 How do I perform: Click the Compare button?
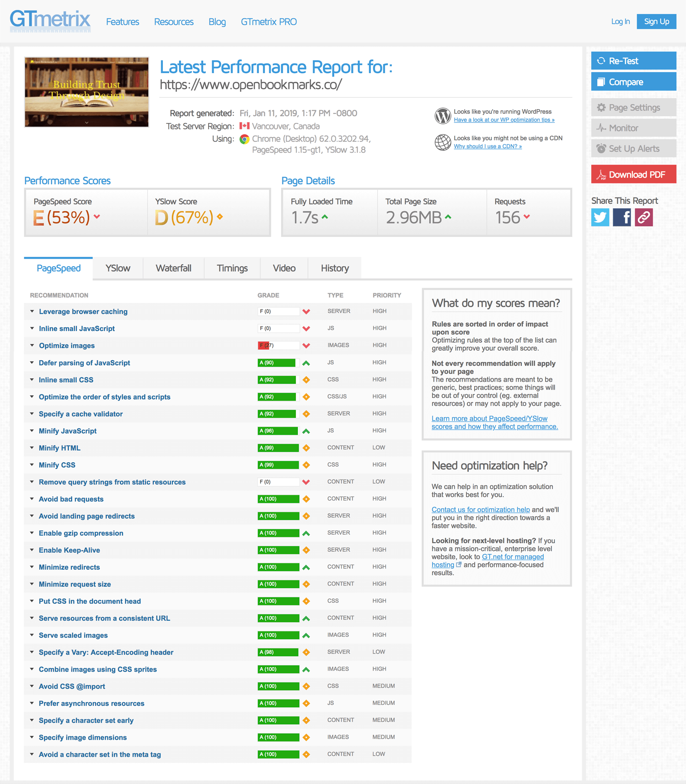(633, 82)
